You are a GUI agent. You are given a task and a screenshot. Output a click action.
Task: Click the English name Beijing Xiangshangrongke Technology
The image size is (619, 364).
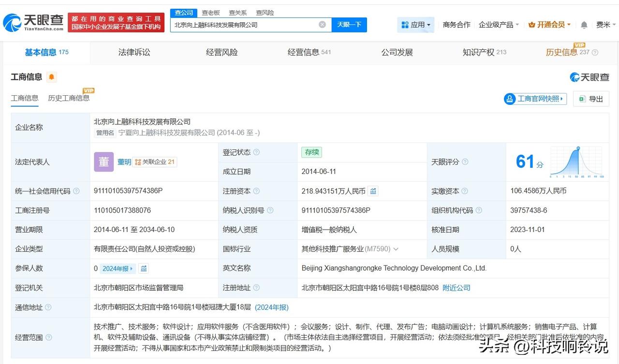click(x=394, y=268)
